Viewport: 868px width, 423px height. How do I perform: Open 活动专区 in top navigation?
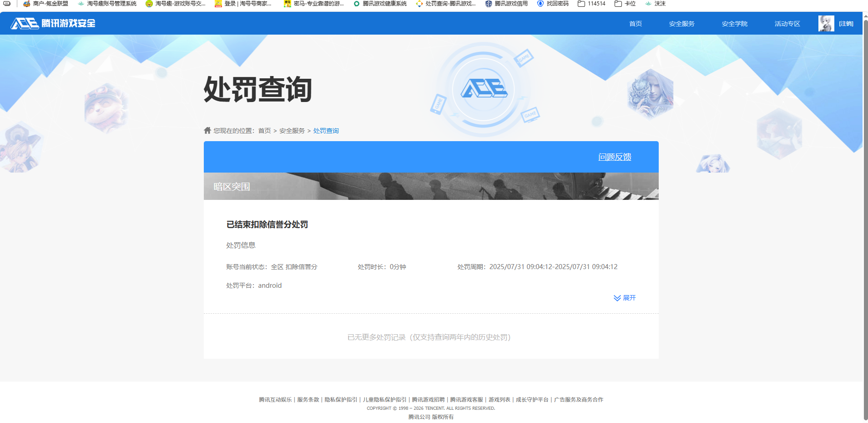point(787,24)
